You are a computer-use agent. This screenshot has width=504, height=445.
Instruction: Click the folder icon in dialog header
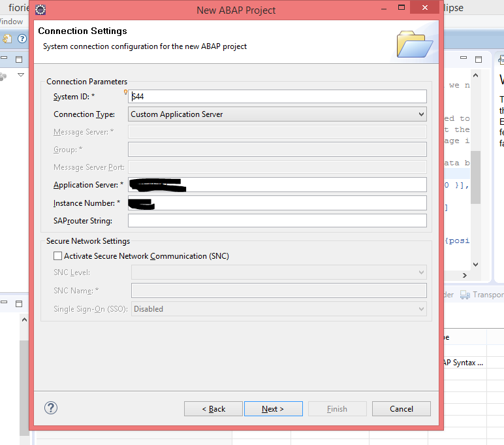coord(415,43)
